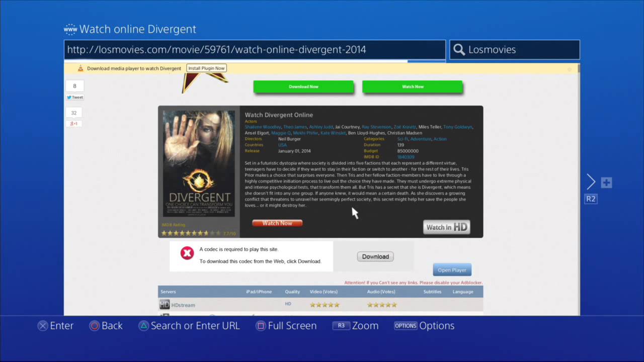Click the HD icon beside HDstream server

pyautogui.click(x=165, y=305)
